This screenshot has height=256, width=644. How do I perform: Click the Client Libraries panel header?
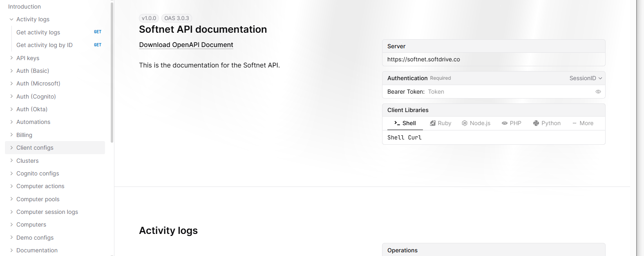pos(494,110)
